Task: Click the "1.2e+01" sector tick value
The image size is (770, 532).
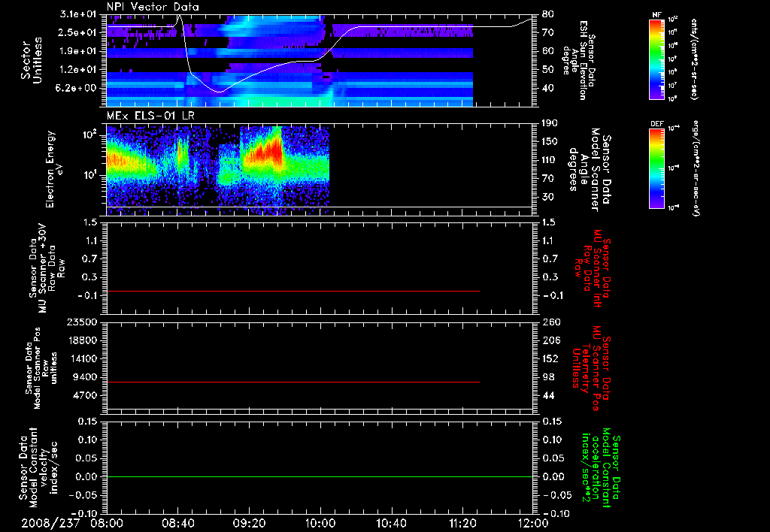Action: pos(77,69)
